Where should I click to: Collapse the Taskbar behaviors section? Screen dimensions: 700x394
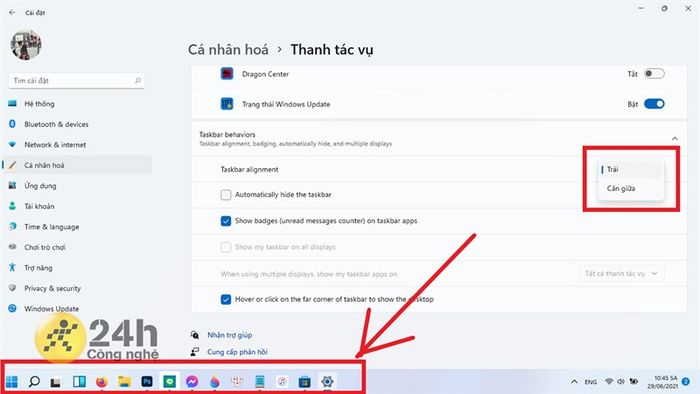pyautogui.click(x=675, y=139)
